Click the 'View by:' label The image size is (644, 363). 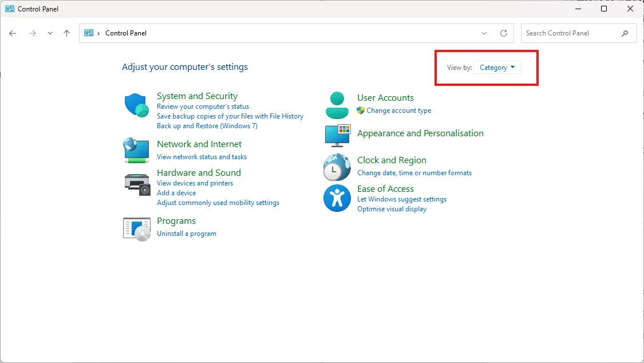[459, 68]
